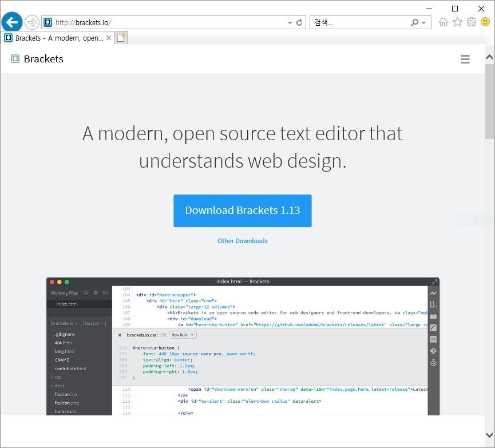Click the smiley feedback icon
Viewport: 495px width, 448px height.
[485, 22]
